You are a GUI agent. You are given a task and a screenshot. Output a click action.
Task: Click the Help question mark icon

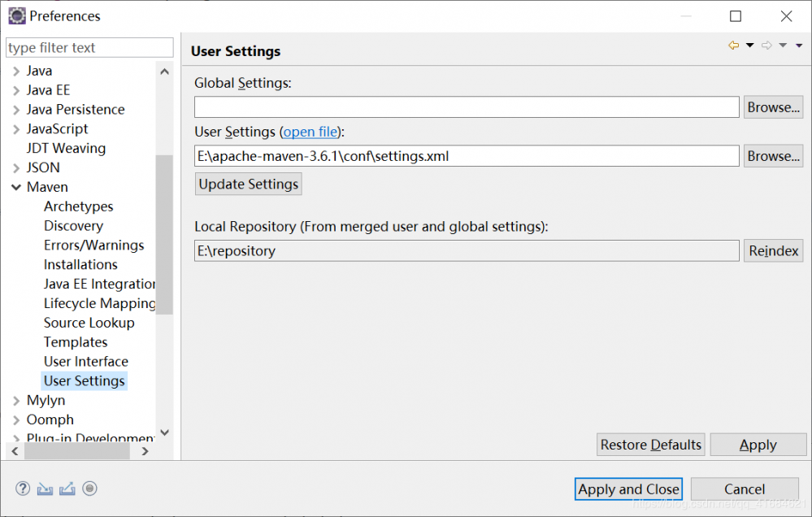23,489
